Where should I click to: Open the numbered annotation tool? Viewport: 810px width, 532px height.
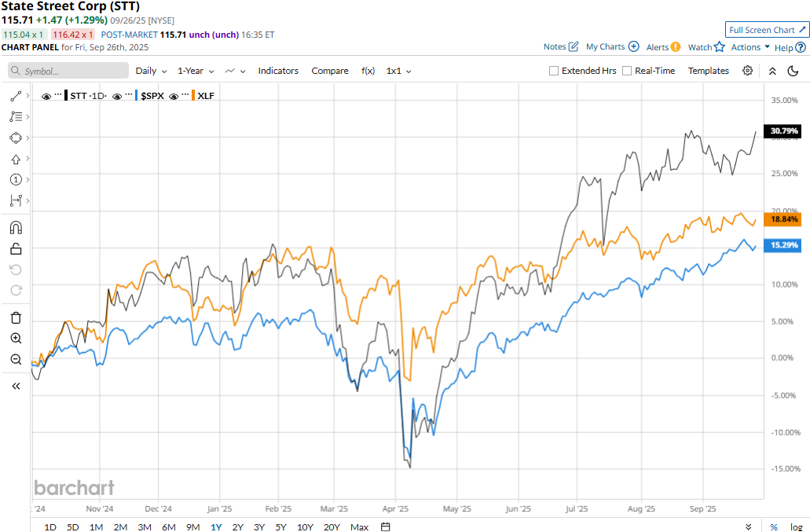pos(16,180)
